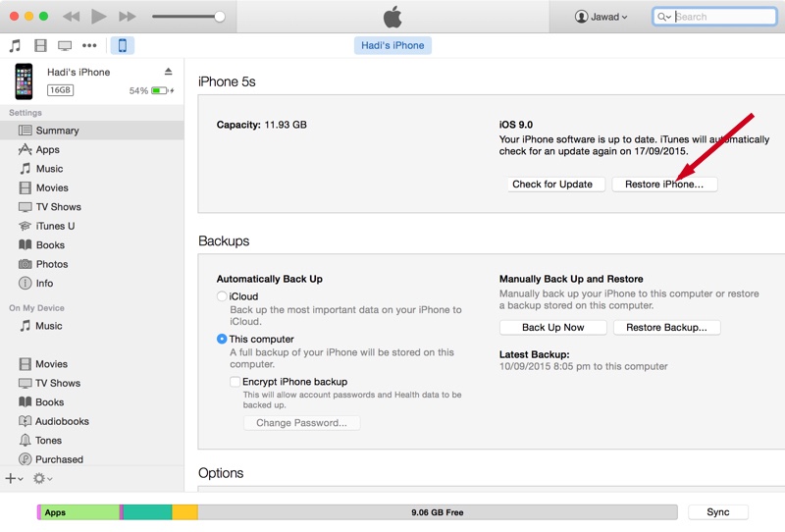Viewport: 785px width, 532px height.
Task: Click the Latest Backup timestamp text
Action: point(583,366)
